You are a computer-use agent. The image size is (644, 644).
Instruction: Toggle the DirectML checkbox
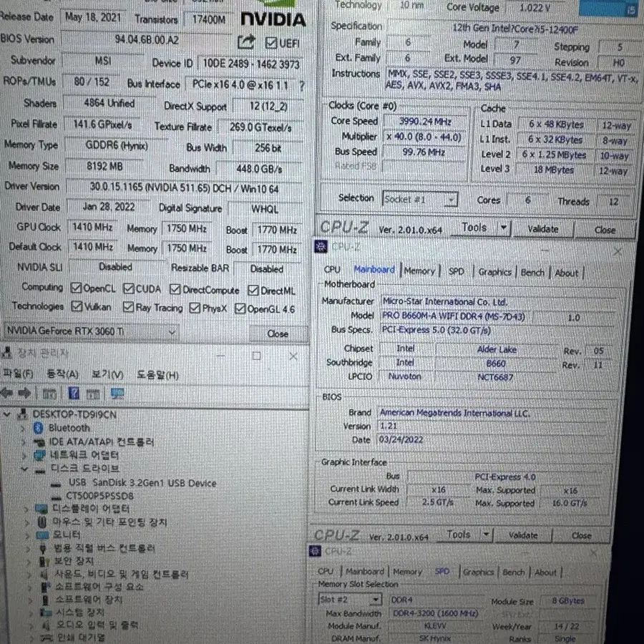click(253, 291)
